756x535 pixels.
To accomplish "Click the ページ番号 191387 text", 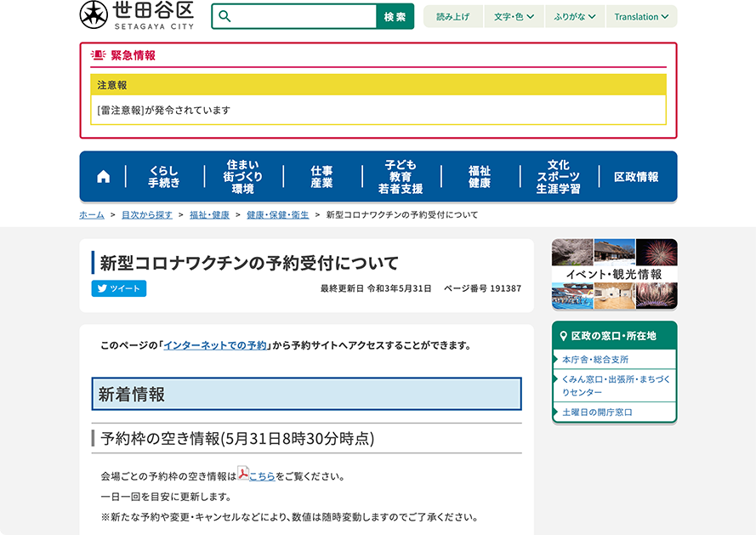I will (482, 288).
